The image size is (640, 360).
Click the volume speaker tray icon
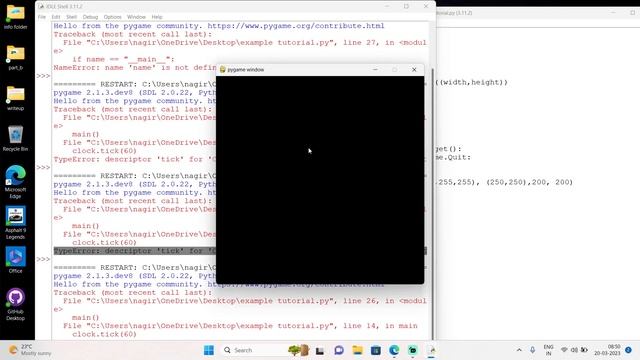574,350
